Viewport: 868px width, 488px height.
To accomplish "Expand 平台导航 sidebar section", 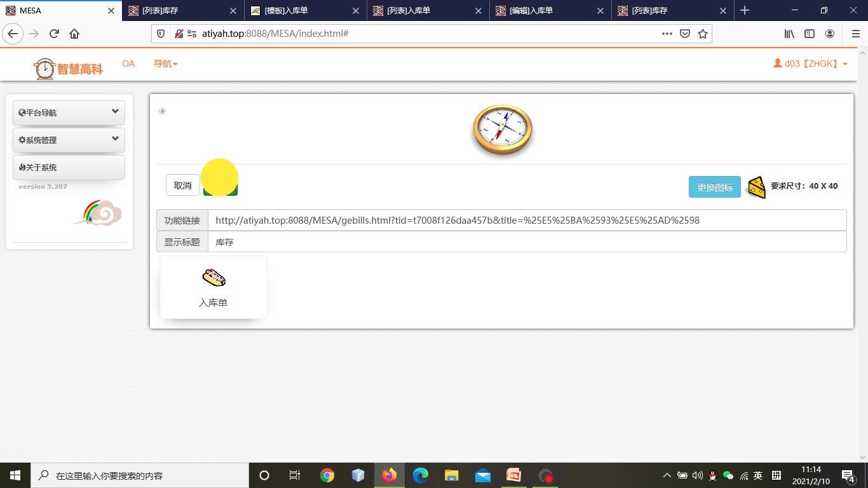I will coord(69,112).
